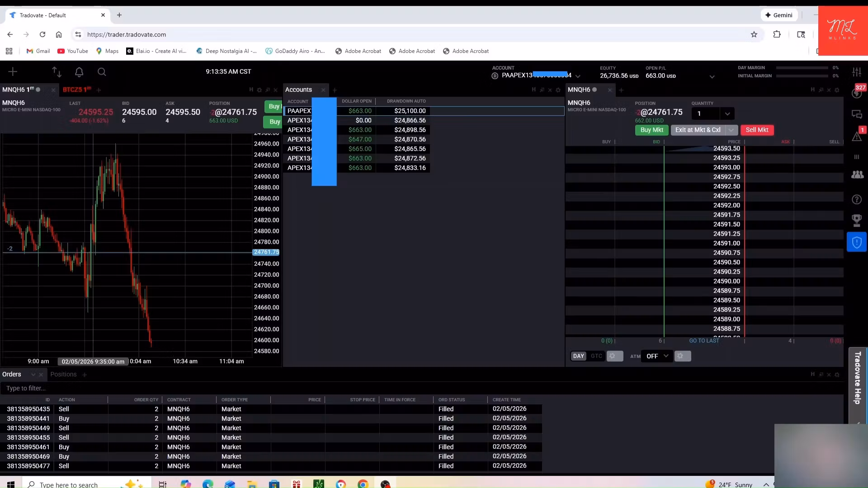Select PAAPEX account row
Viewport: 868px width, 488px height.
tap(424, 111)
